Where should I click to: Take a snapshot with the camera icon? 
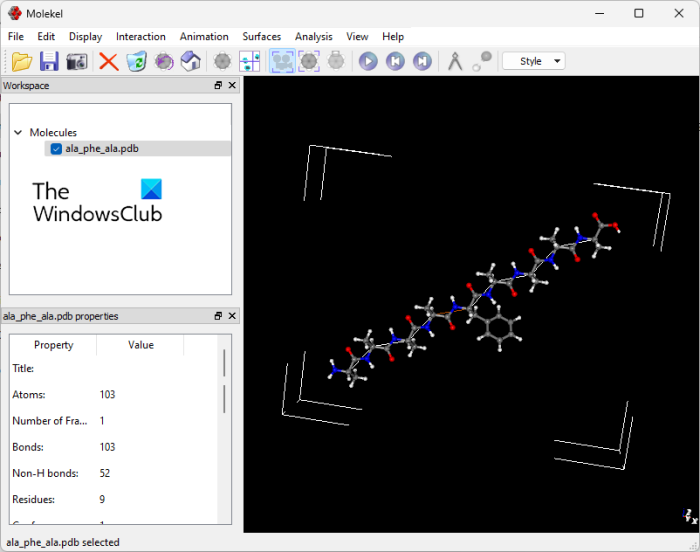pyautogui.click(x=76, y=61)
